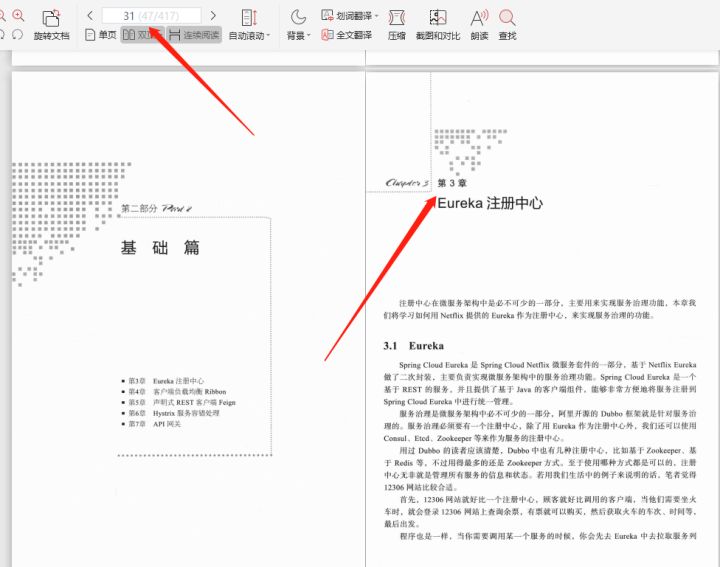Toggle 连续阅读 continuous reading mode
720x567 pixels.
pos(194,35)
